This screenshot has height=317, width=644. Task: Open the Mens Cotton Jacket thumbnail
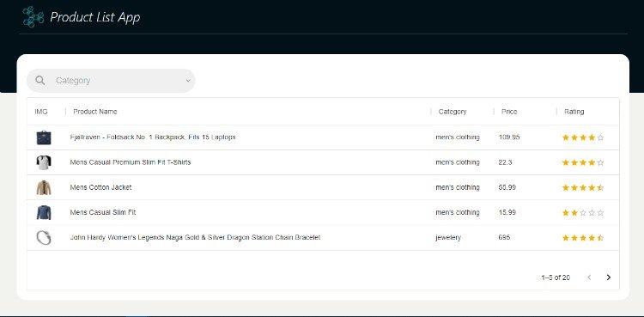(x=44, y=187)
